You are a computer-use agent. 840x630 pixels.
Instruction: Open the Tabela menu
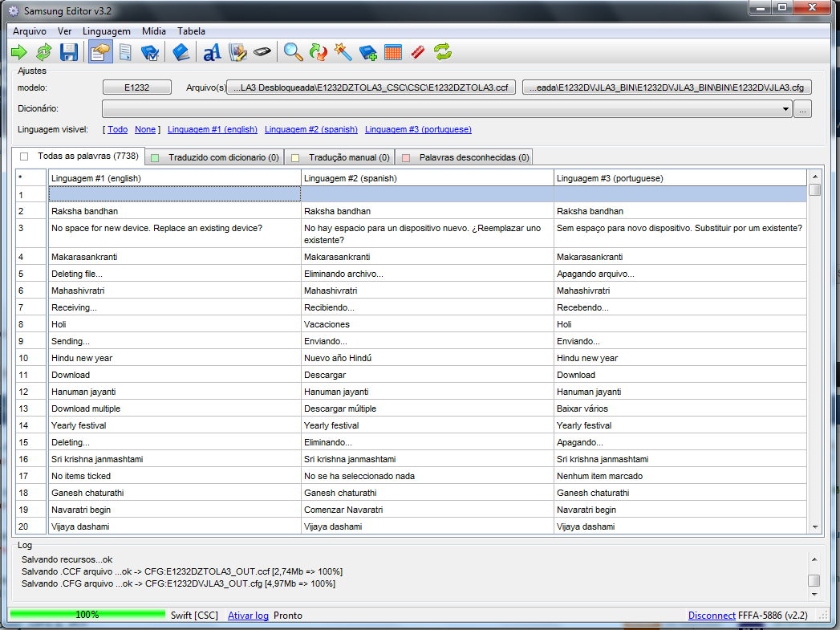(191, 31)
